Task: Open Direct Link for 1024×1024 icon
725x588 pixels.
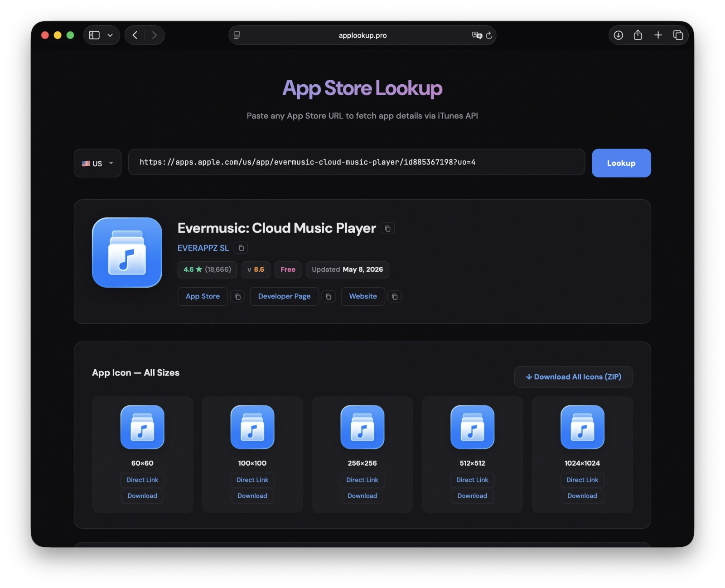Action: pyautogui.click(x=582, y=480)
